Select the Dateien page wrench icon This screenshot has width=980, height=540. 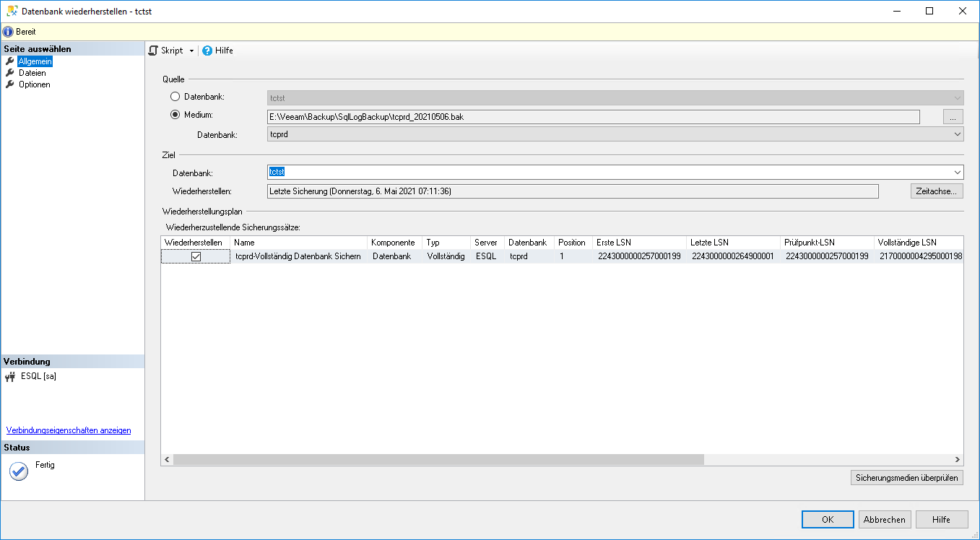10,73
